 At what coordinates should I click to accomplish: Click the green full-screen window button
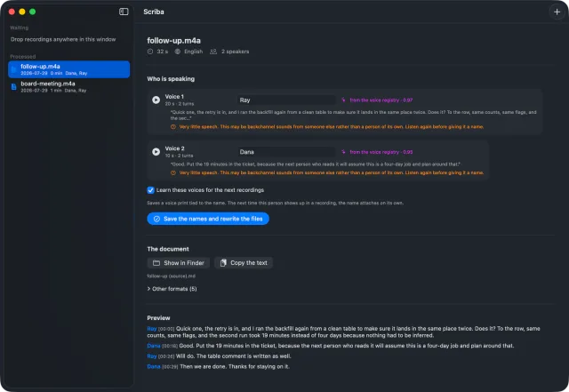tap(32, 12)
